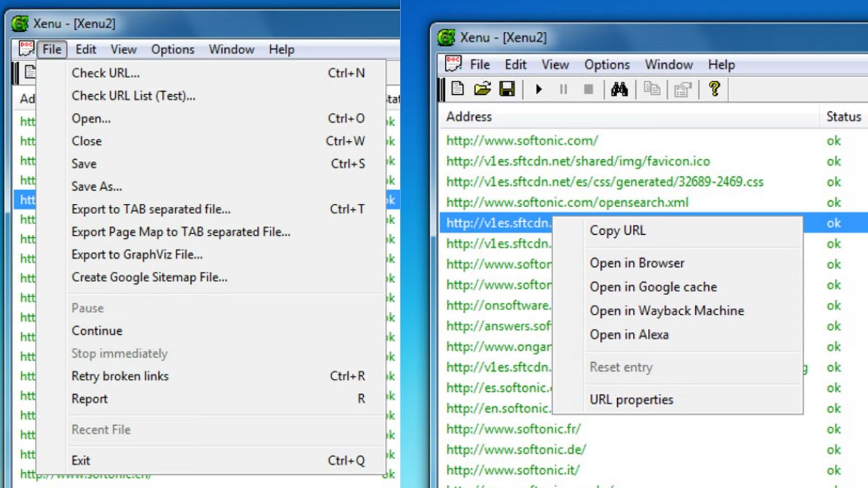Click Address column header in right window
This screenshot has height=488, width=868.
(629, 116)
